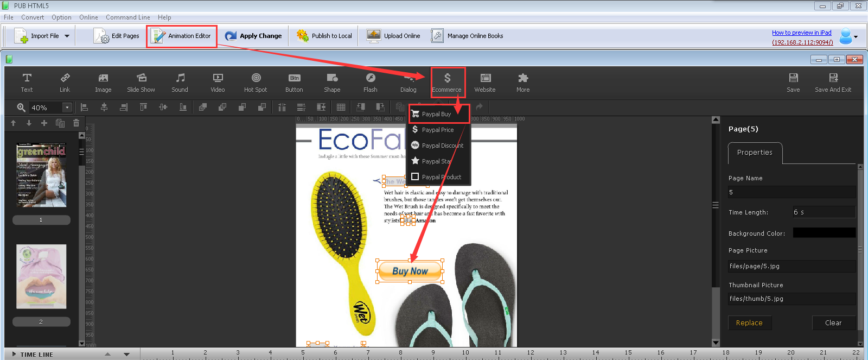Viewport: 868px width, 360px height.
Task: Add a Hot Spot to the page
Action: [256, 83]
